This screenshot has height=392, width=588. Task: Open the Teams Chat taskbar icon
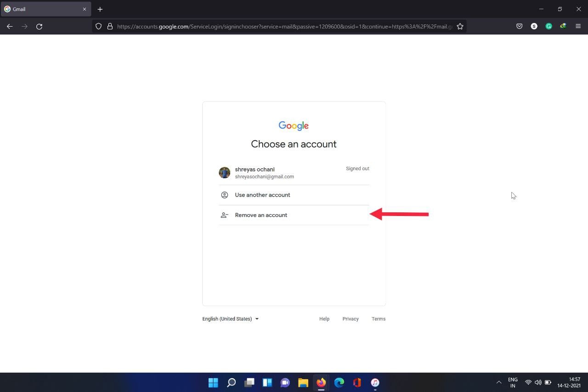(285, 382)
